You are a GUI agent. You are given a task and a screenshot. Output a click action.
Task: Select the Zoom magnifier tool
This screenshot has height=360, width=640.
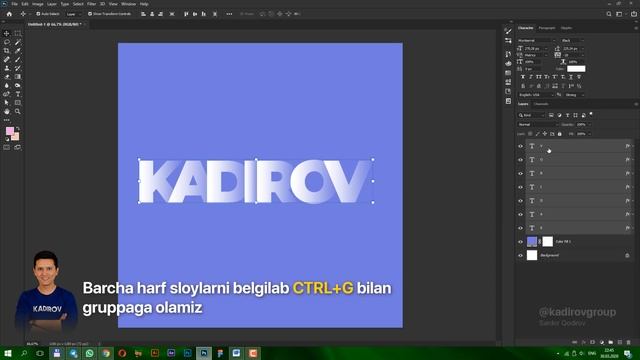[x=18, y=111]
